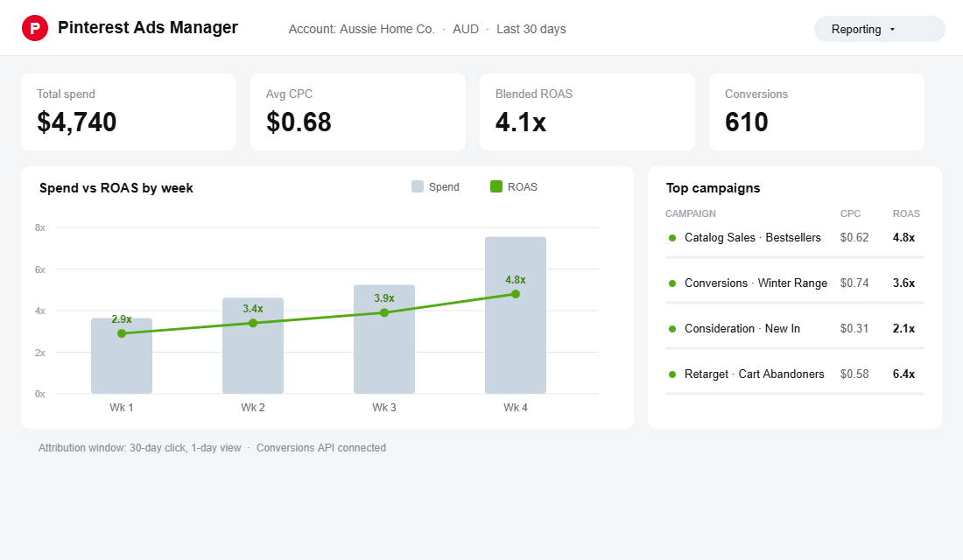Image resolution: width=963 pixels, height=560 pixels.
Task: Click green status dot for Winter Range
Action: coord(672,283)
